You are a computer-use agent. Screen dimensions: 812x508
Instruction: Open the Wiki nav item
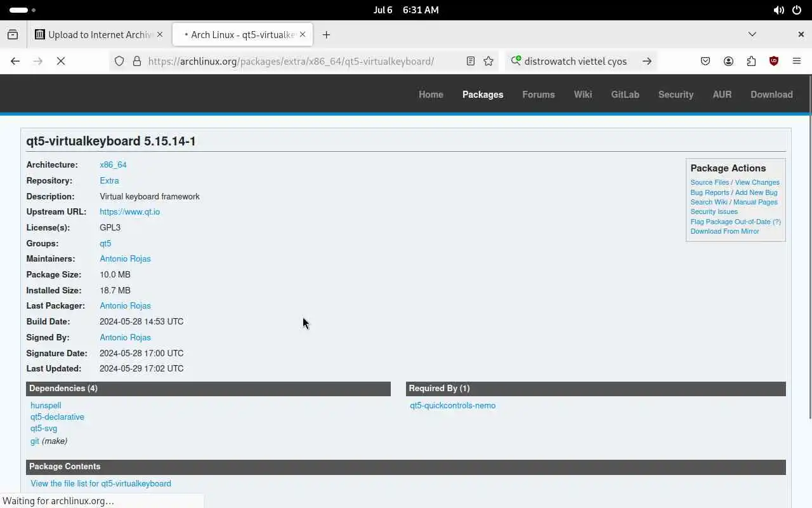point(583,95)
